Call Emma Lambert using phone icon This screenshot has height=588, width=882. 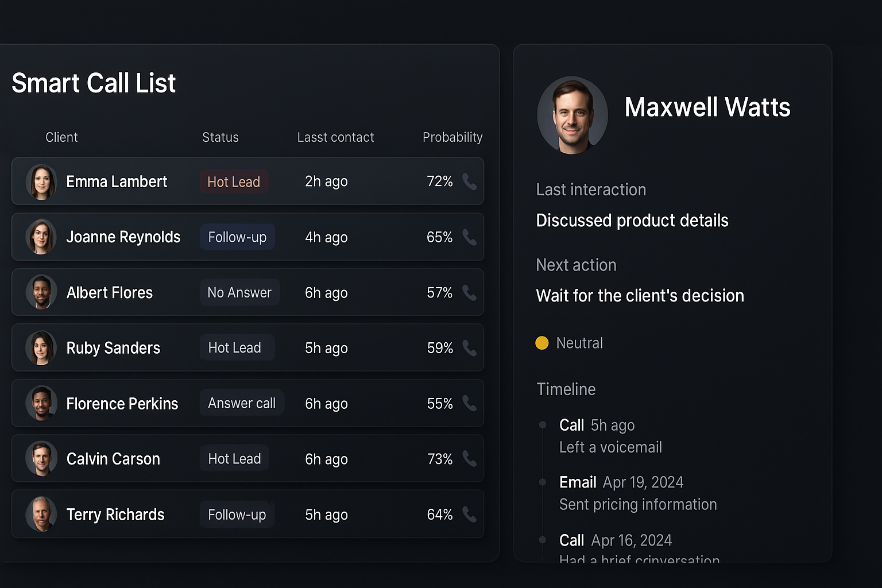click(469, 181)
